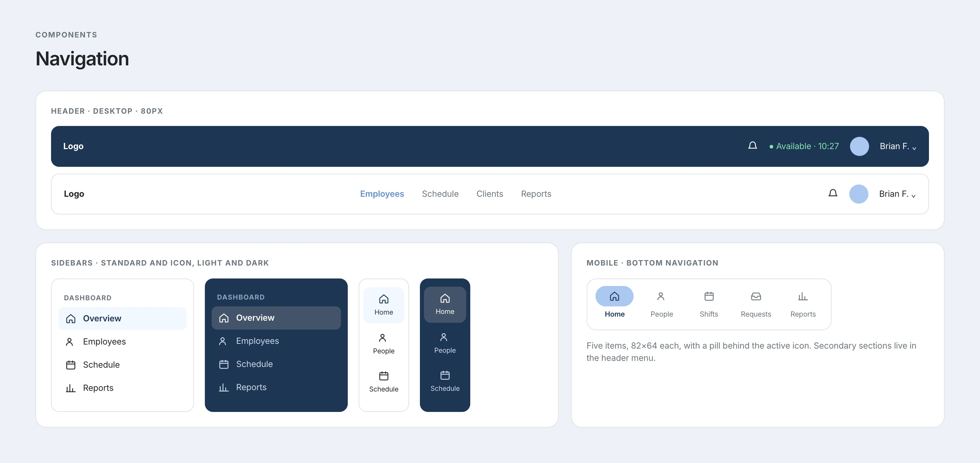Click the calendar icon beside Schedule in the dark sidebar
Viewport: 980px width, 463px height.
coord(224,364)
